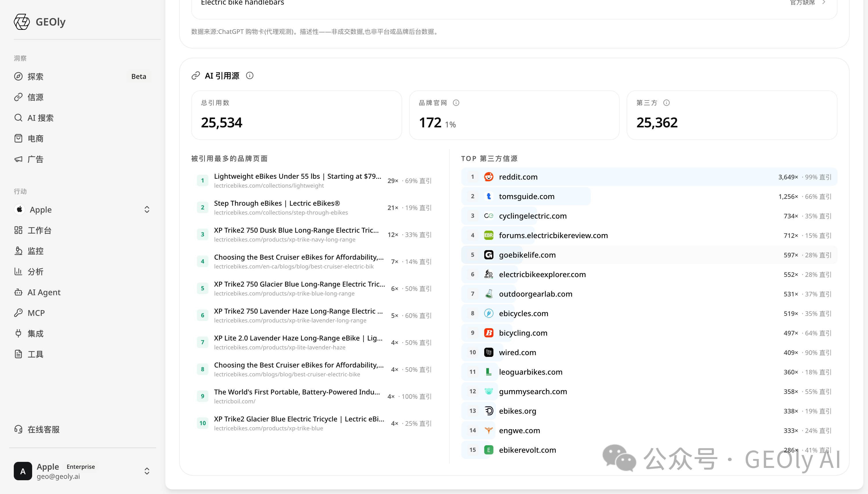
Task: Click the account avatar A
Action: (23, 471)
